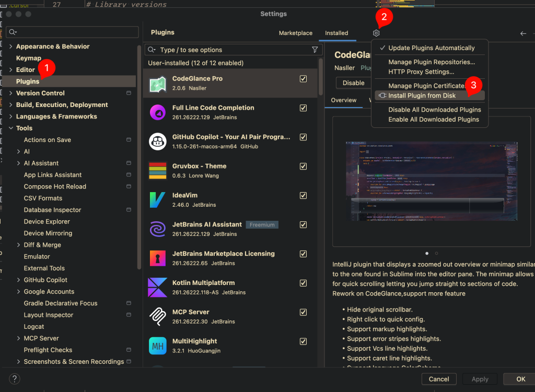Expand the Version Control section chevron
Viewport: 535px width, 392px height.
(x=10, y=93)
